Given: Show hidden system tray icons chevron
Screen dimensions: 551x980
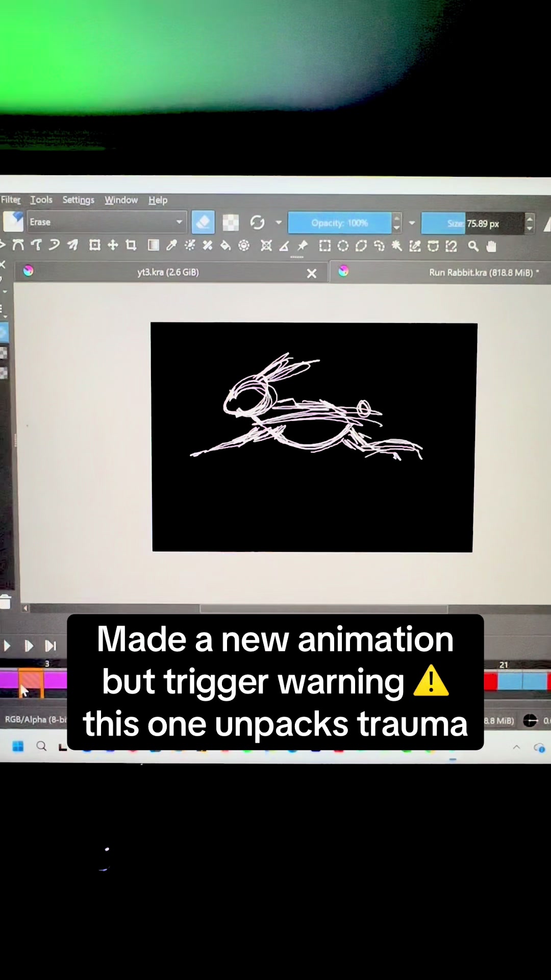Looking at the screenshot, I should tap(516, 747).
